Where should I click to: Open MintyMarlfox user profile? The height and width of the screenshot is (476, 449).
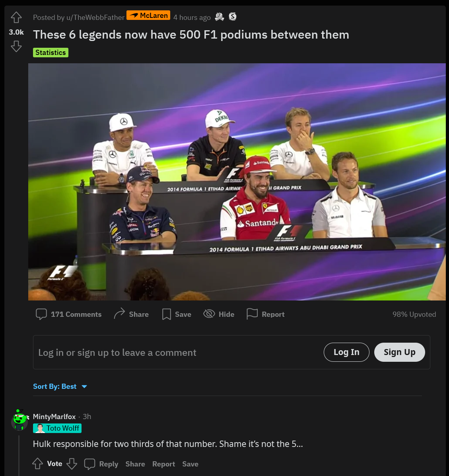coord(54,416)
